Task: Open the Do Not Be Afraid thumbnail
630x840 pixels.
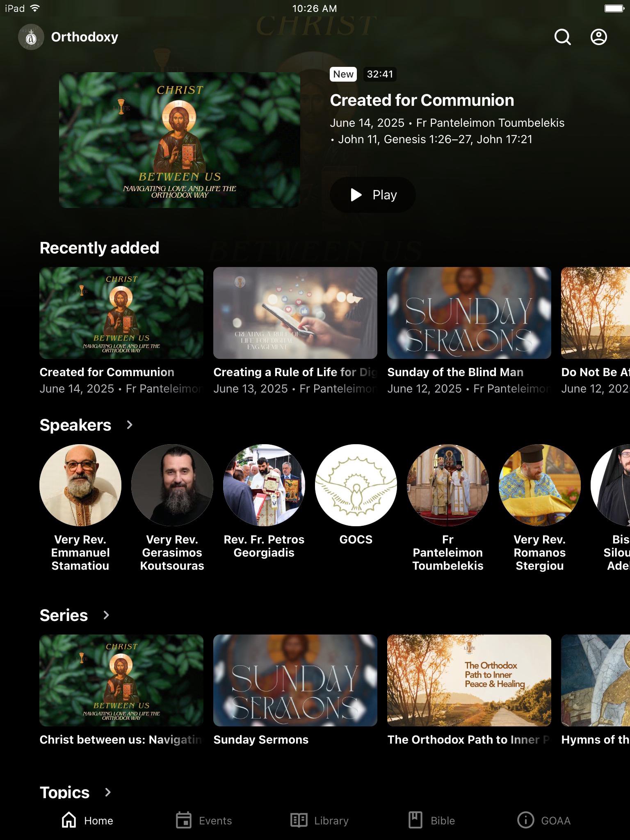Action: pyautogui.click(x=596, y=313)
